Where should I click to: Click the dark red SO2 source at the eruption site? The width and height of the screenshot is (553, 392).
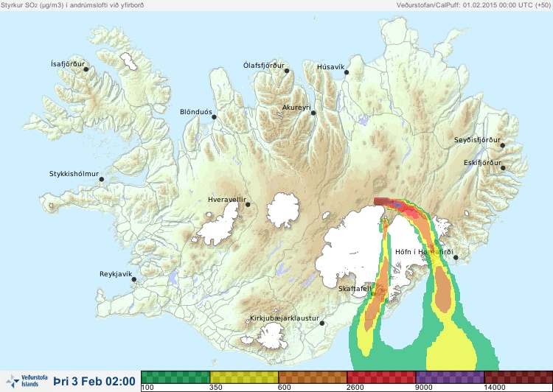click(x=382, y=201)
